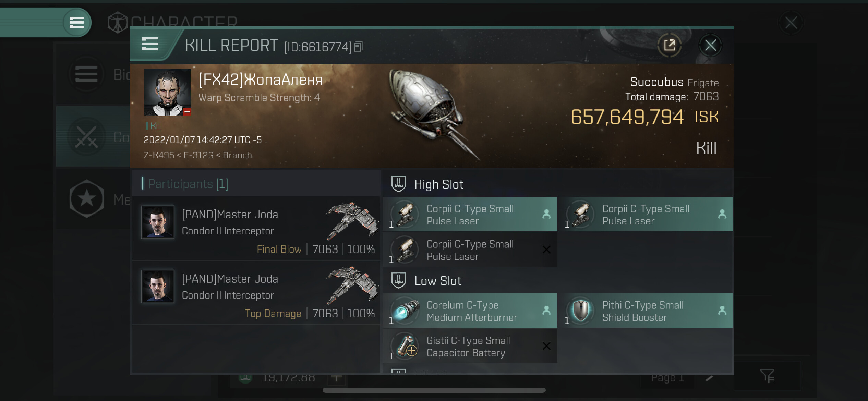Open the filter icon in bottom bar
The image size is (868, 401).
(767, 376)
